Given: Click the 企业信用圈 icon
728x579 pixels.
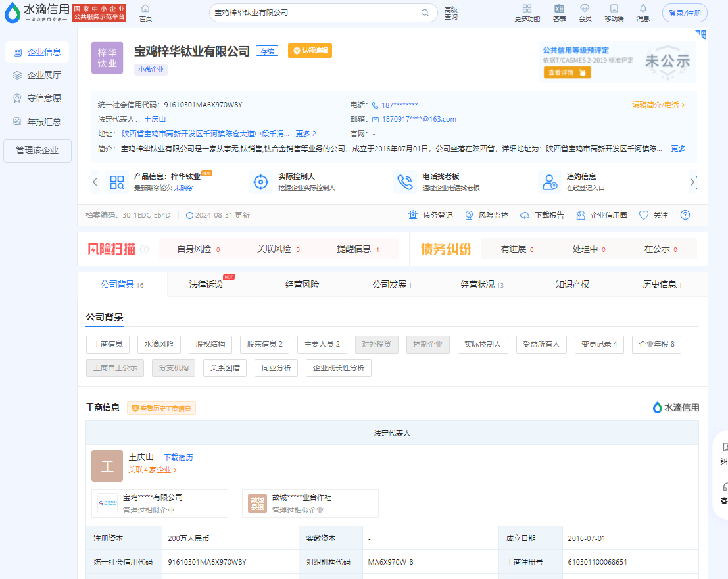Looking at the screenshot, I should click(580, 215).
